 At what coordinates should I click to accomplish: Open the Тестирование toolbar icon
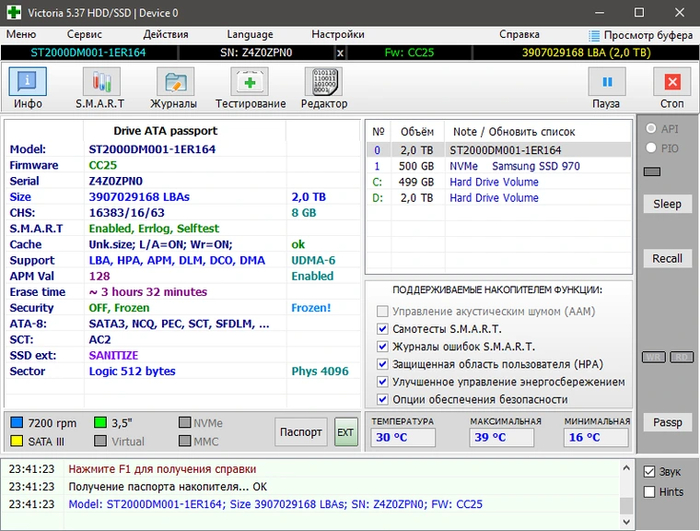(249, 82)
